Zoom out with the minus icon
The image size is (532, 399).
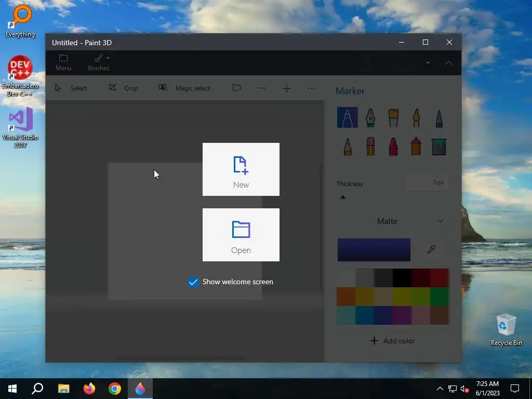(262, 88)
